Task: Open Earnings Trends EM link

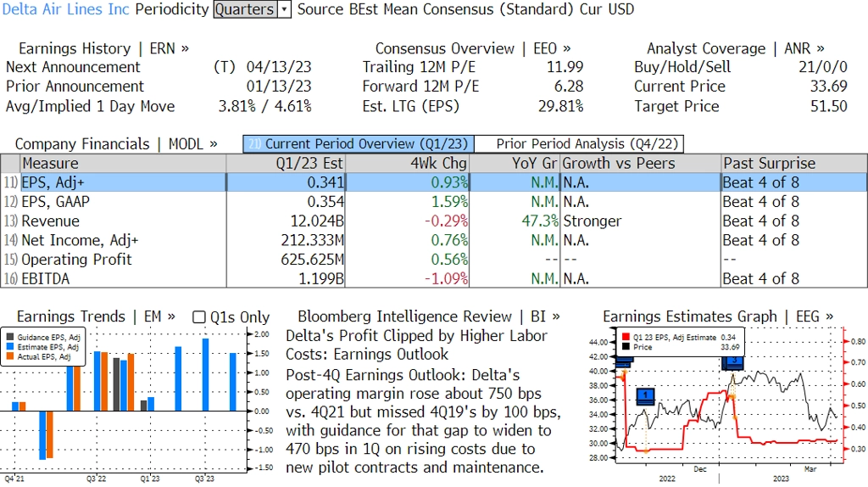Action: tap(96, 316)
